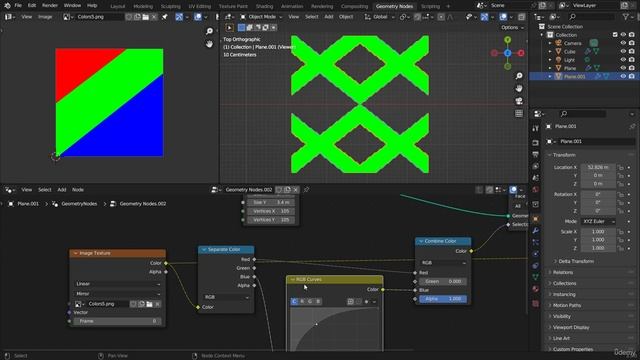This screenshot has height=360, width=640.
Task: Open RGB mode dropdown in Separate Color
Action: point(226,297)
